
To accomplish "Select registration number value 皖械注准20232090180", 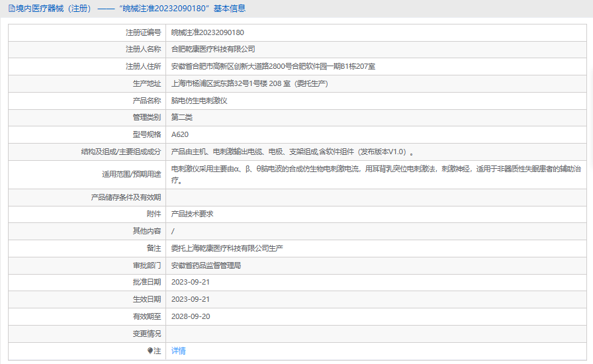I will [208, 32].
